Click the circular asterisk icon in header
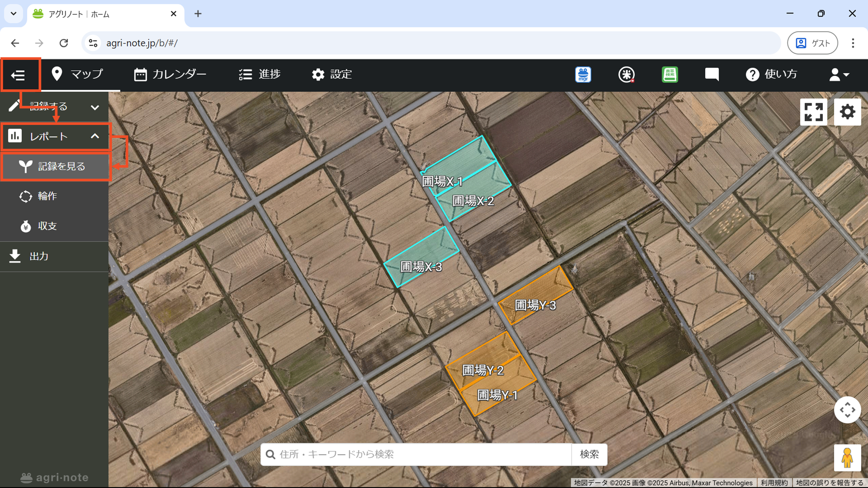Screen dimensions: 868x488 [x=626, y=75]
